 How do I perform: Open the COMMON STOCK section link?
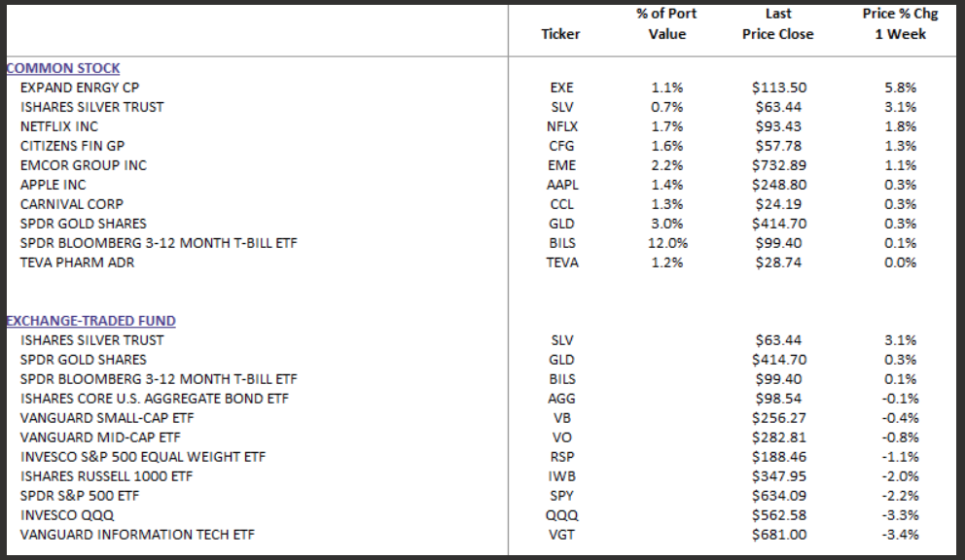[63, 68]
